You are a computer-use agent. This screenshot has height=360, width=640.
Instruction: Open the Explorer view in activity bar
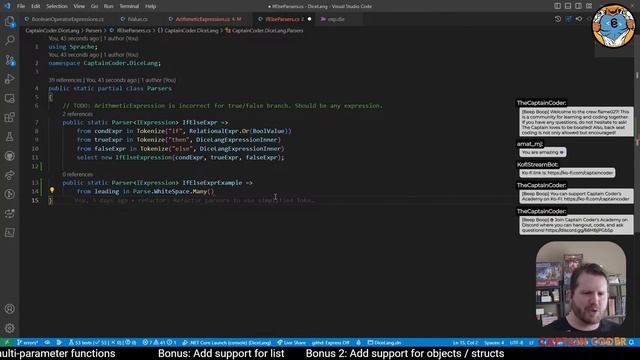point(9,21)
